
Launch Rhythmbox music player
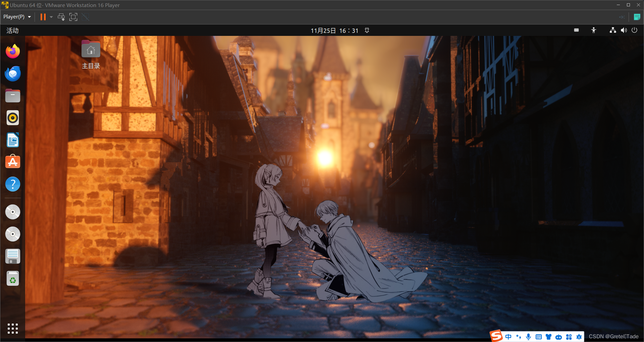(13, 118)
